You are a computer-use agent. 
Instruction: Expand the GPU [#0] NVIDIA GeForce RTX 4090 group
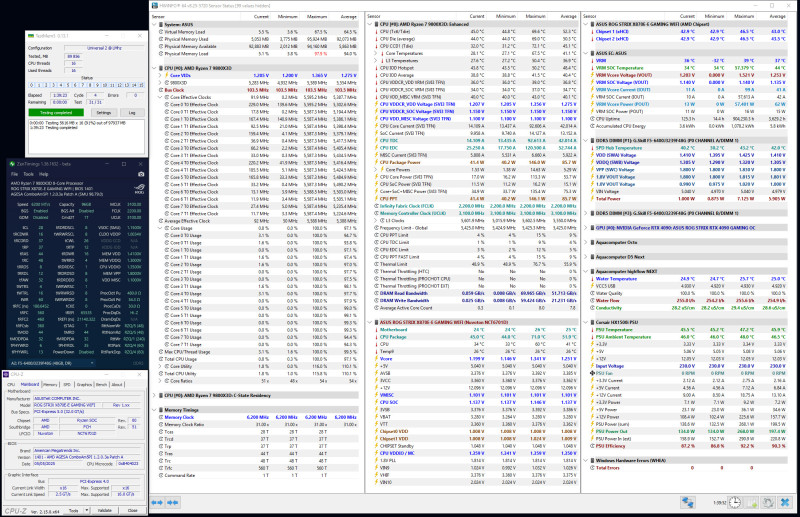[586, 228]
